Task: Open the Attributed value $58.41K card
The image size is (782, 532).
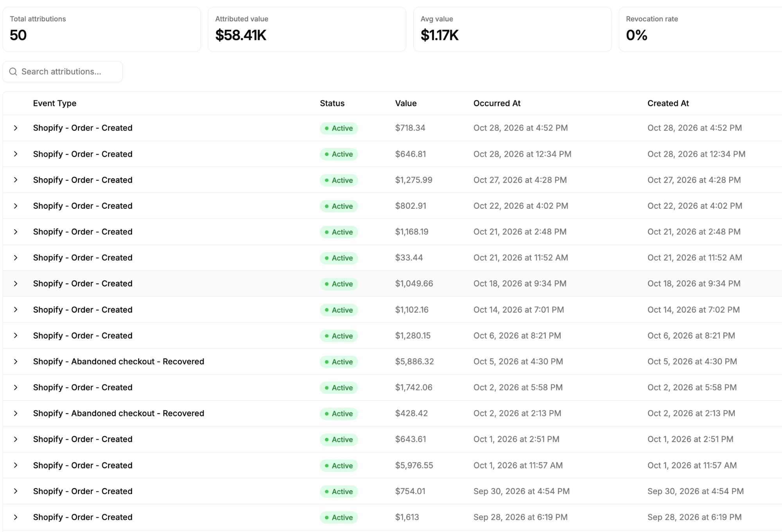Action: 307,29
